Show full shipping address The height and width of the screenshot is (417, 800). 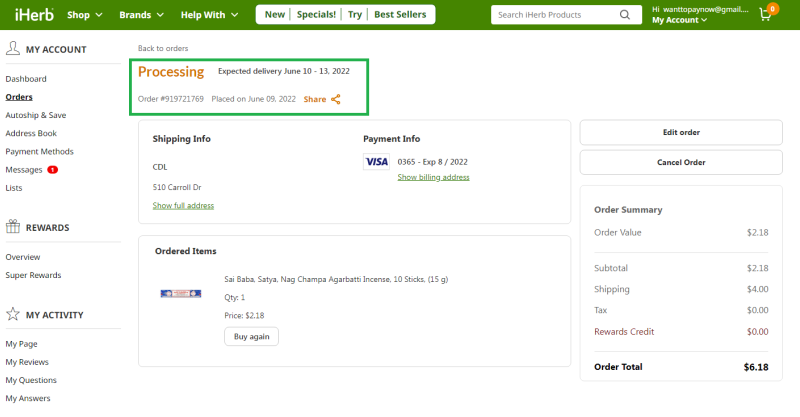click(x=183, y=205)
